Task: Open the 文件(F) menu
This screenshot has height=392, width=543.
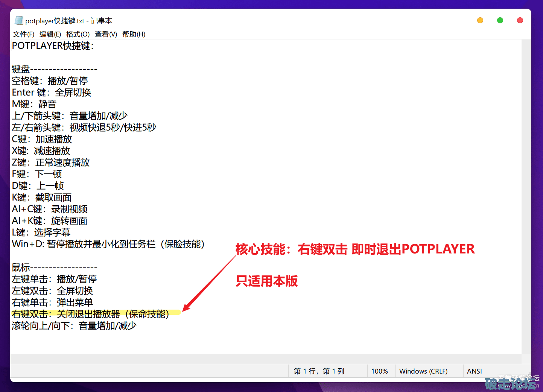Action: click(x=24, y=34)
